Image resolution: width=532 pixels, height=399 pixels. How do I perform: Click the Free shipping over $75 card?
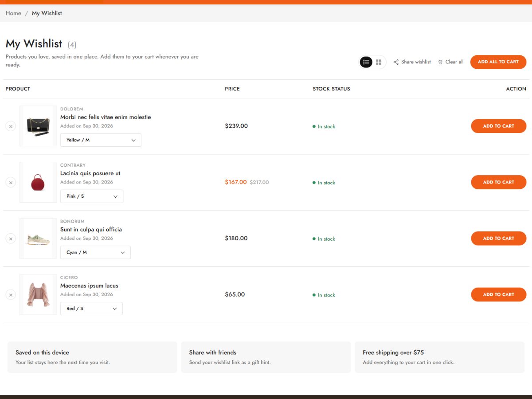coord(439,357)
